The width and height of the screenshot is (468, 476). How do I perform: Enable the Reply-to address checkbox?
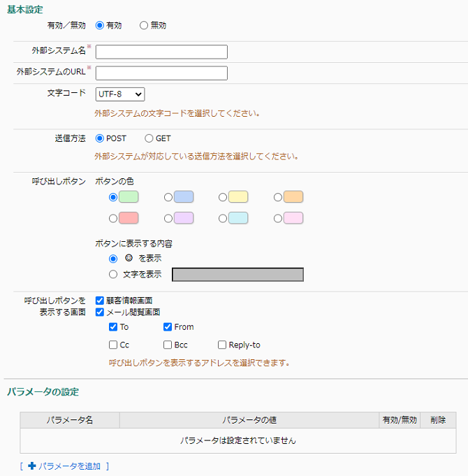tap(222, 345)
